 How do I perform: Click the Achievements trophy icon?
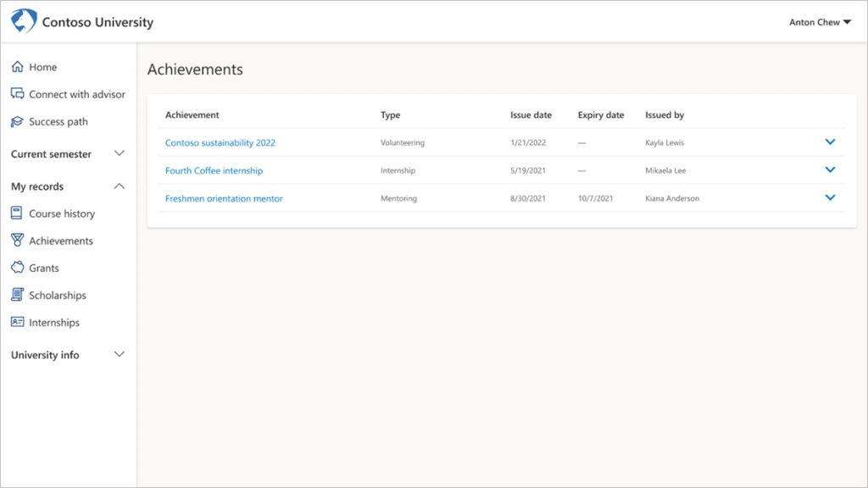point(19,241)
